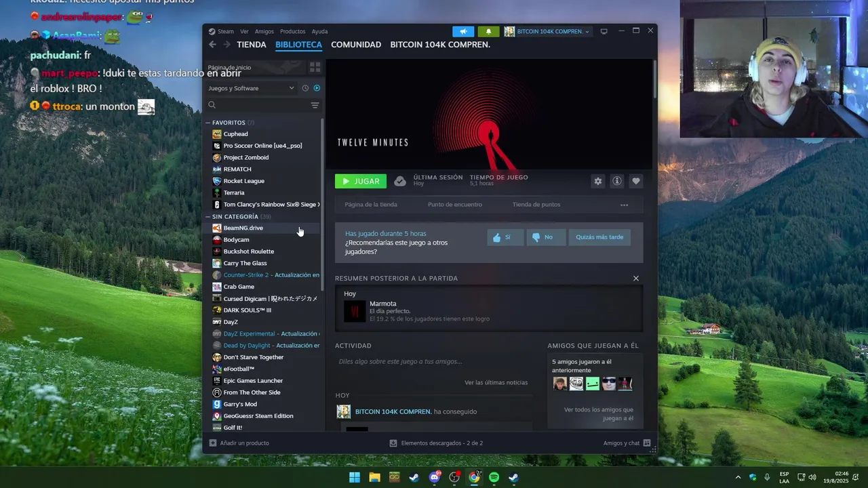Viewport: 868px width, 488px height.
Task: Click the game page vertical scrollbar
Action: point(654,78)
